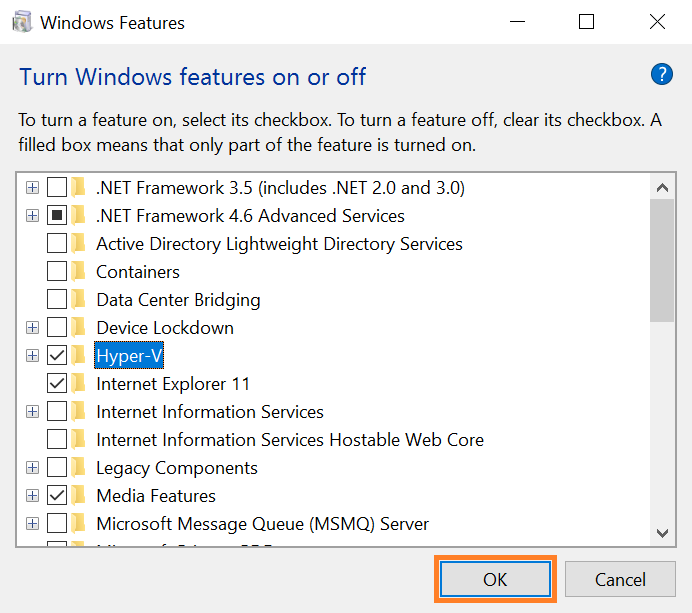Expand the Legacy Components node
The image size is (692, 613).
tap(32, 468)
